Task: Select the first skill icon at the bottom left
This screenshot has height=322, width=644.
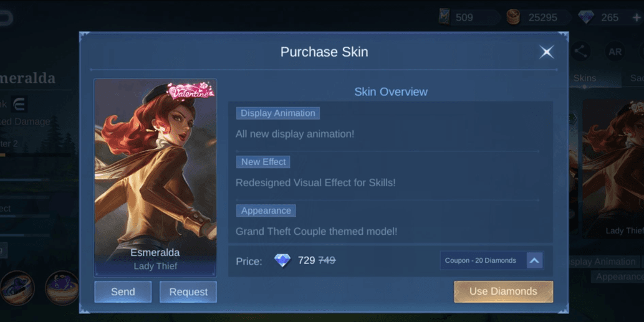Action: [17, 288]
